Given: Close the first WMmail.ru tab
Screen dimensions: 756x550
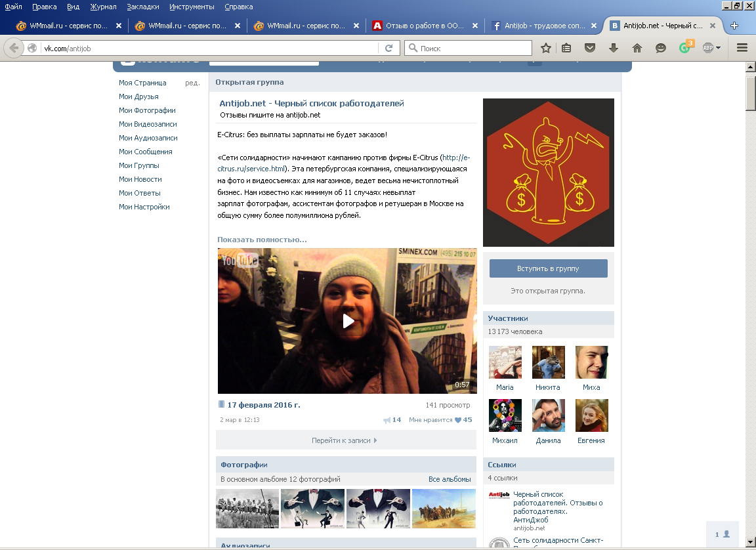Looking at the screenshot, I should click(119, 26).
